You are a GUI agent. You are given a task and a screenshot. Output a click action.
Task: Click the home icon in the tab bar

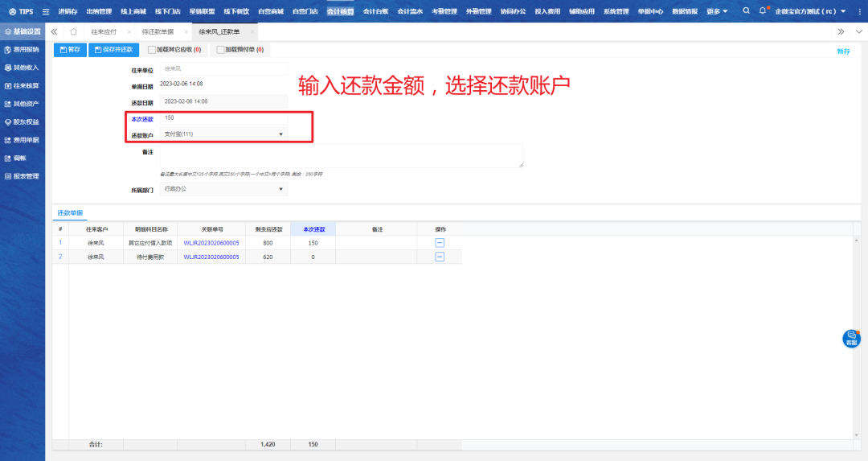click(x=73, y=31)
